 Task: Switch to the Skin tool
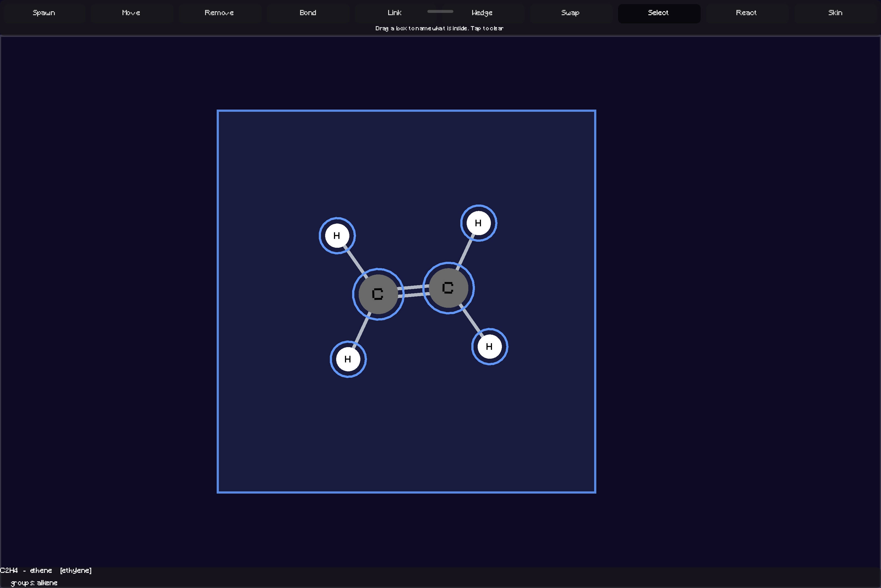tap(835, 13)
